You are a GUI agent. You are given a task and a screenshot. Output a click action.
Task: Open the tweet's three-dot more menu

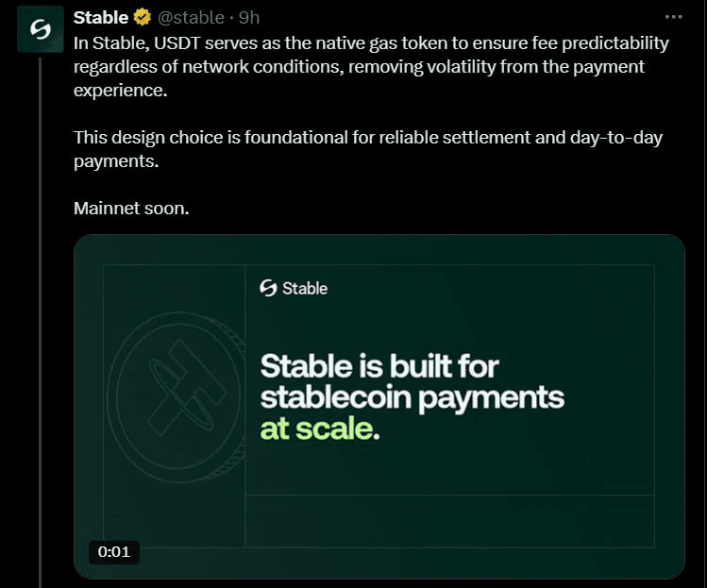[673, 17]
